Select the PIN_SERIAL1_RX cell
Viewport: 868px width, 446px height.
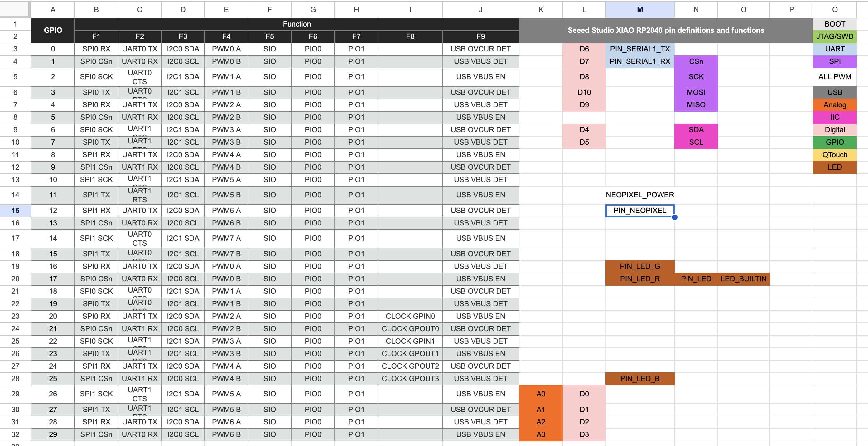tap(639, 62)
